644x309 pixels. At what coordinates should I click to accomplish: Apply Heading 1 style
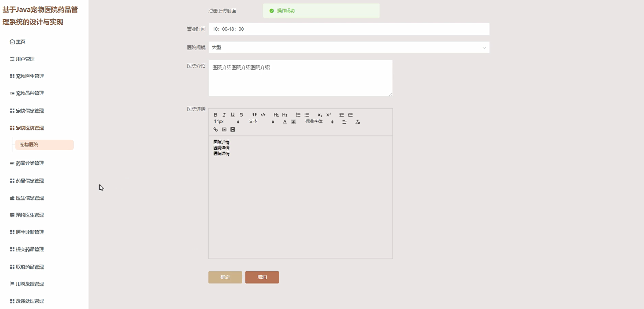point(276,115)
